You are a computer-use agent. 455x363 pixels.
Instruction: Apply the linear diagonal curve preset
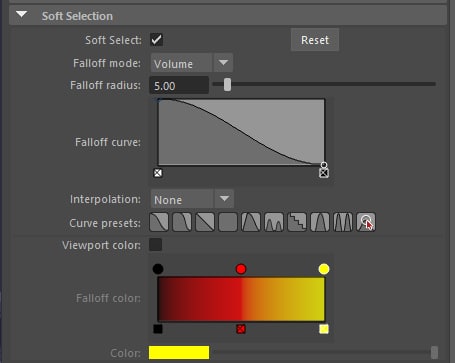click(205, 222)
